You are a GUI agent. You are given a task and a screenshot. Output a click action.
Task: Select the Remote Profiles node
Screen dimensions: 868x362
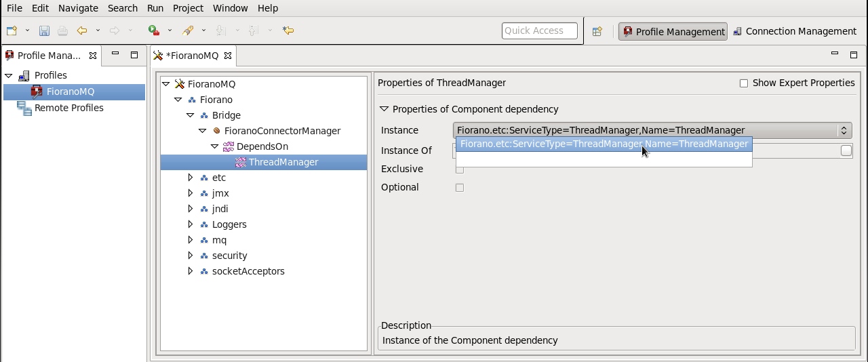(68, 108)
